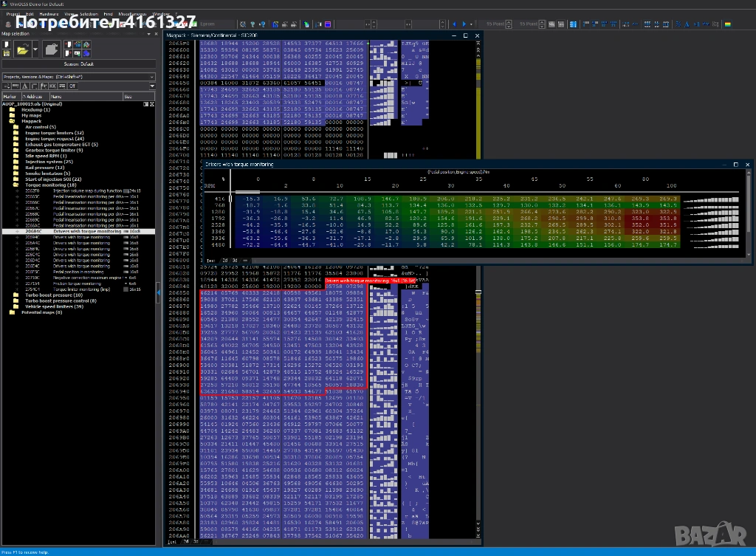The height and width of the screenshot is (556, 756).
Task: Expand the Turbo boost pressure folder
Action: point(55,295)
